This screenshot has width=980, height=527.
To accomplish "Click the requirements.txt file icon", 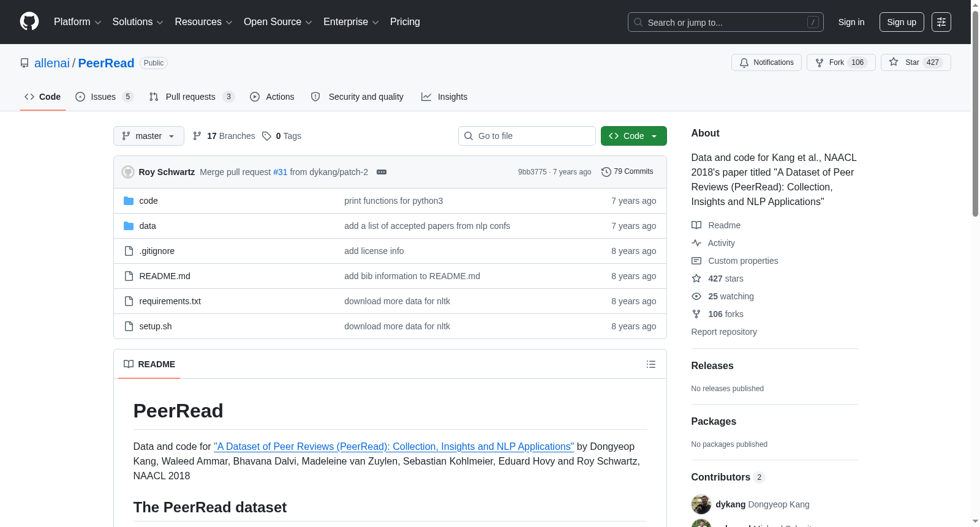I will [x=129, y=301].
